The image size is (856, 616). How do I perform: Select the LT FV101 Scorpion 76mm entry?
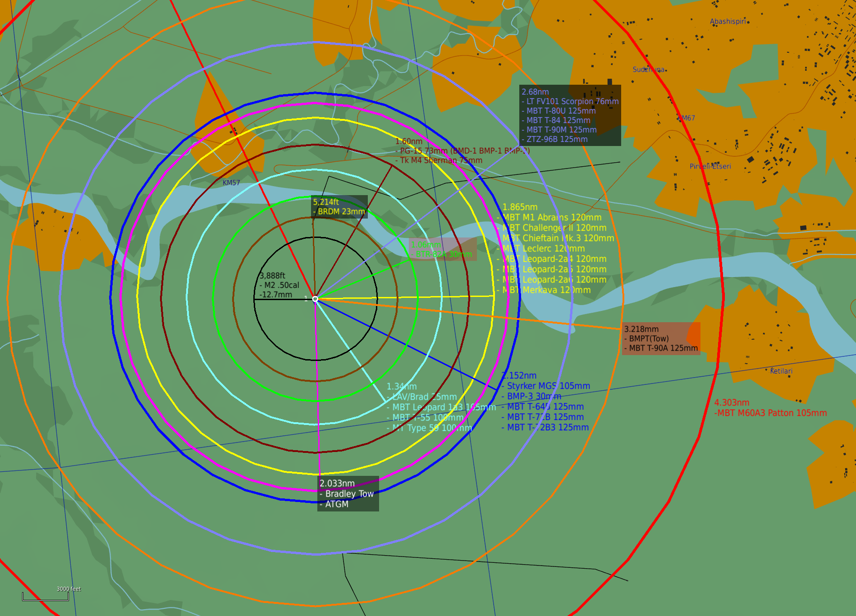pyautogui.click(x=570, y=101)
